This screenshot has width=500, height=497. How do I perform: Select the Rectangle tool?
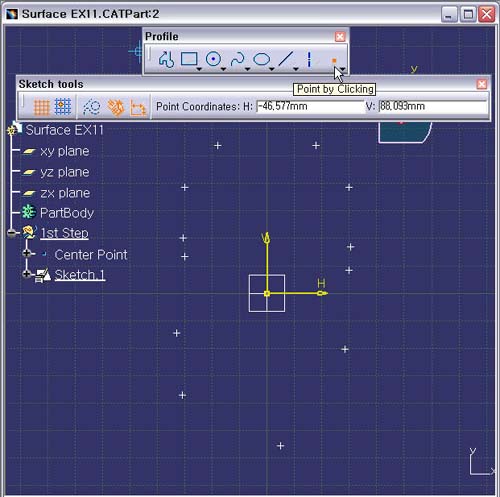click(x=189, y=59)
